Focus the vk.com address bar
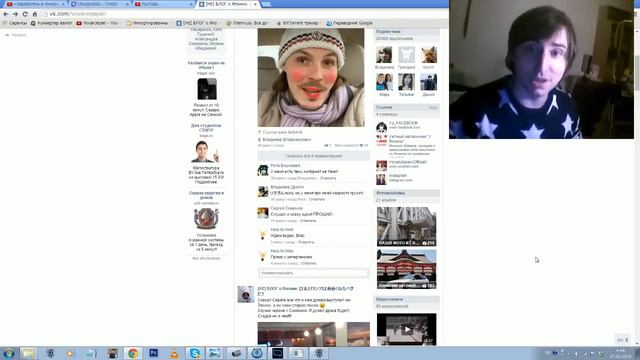 pyautogui.click(x=245, y=14)
